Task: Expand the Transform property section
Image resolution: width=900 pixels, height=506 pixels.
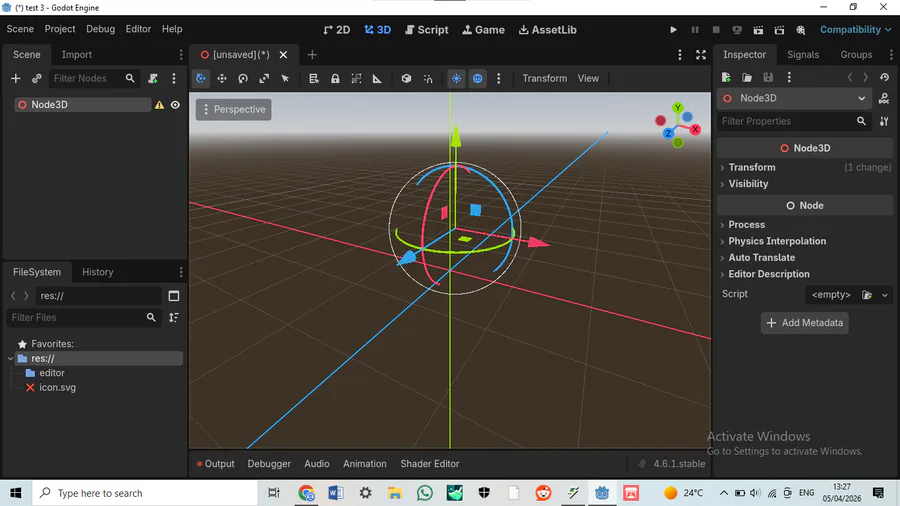Action: (x=805, y=168)
